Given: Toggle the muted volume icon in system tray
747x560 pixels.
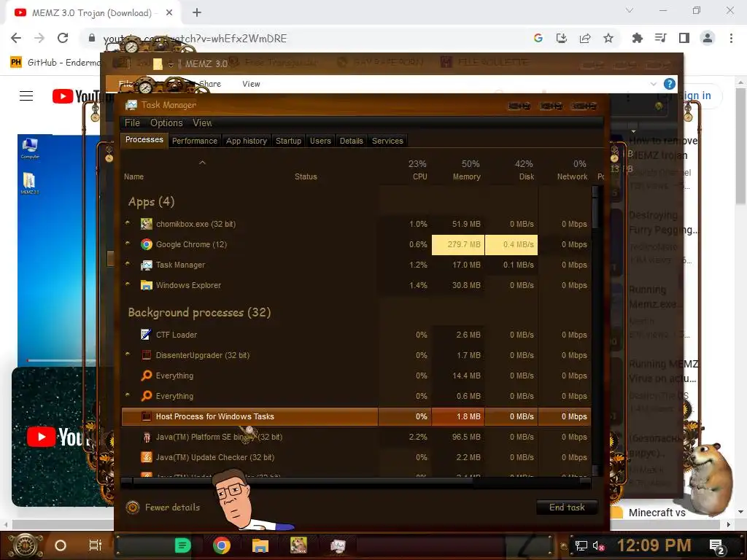Looking at the screenshot, I should (x=599, y=545).
